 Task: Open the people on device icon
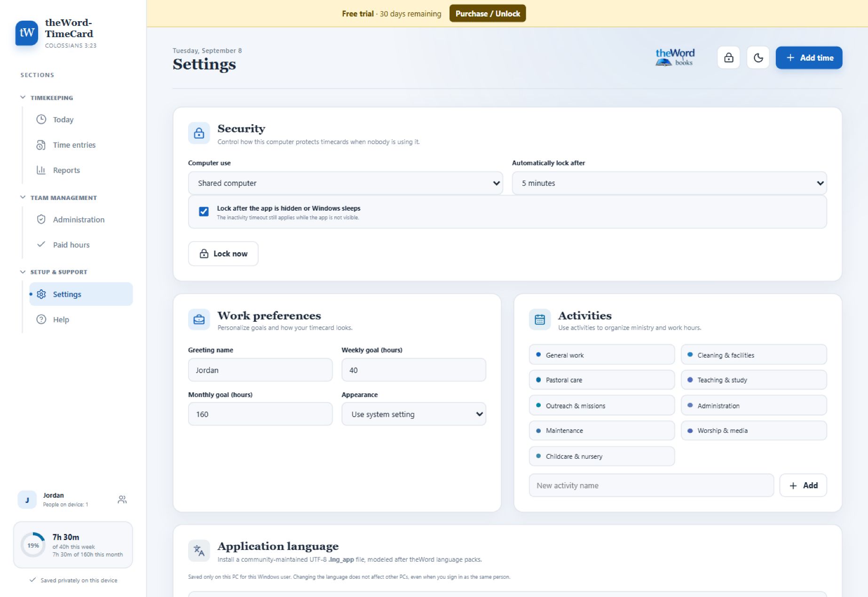(122, 500)
